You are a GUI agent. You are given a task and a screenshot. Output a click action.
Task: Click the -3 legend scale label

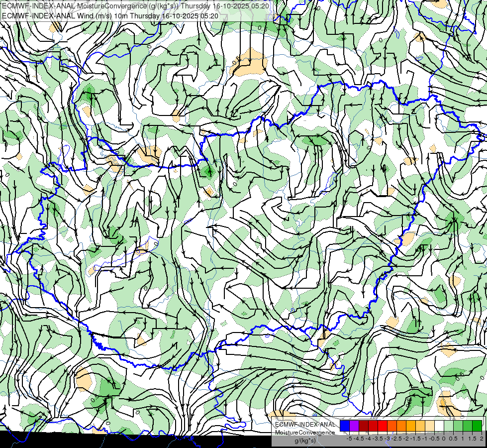click(x=388, y=439)
